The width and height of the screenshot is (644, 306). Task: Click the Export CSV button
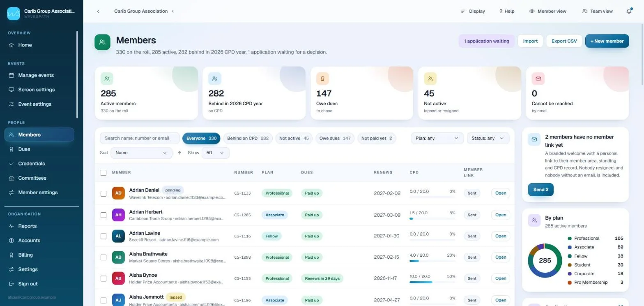[564, 41]
